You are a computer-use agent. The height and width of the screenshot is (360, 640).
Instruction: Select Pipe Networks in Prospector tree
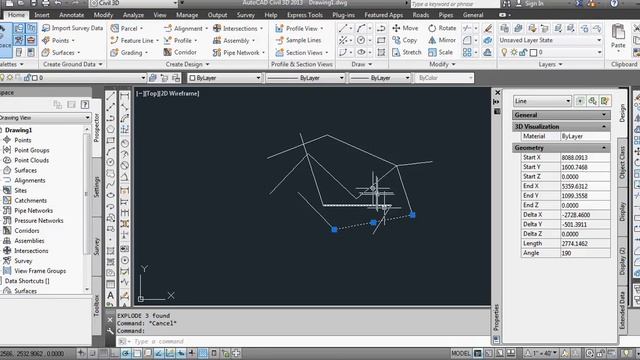(x=33, y=211)
